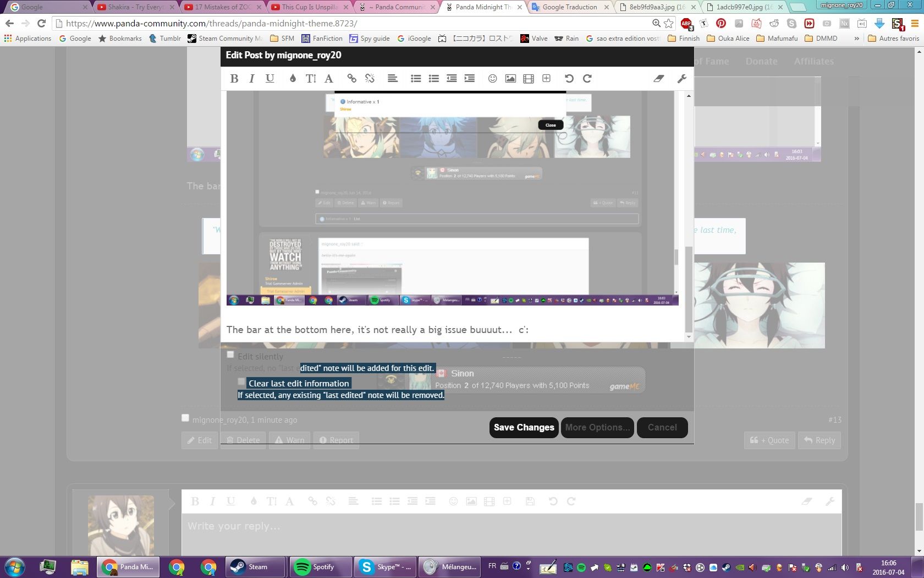
Task: Tick the select-post checkbox beside mignone_roy20
Action: click(185, 418)
